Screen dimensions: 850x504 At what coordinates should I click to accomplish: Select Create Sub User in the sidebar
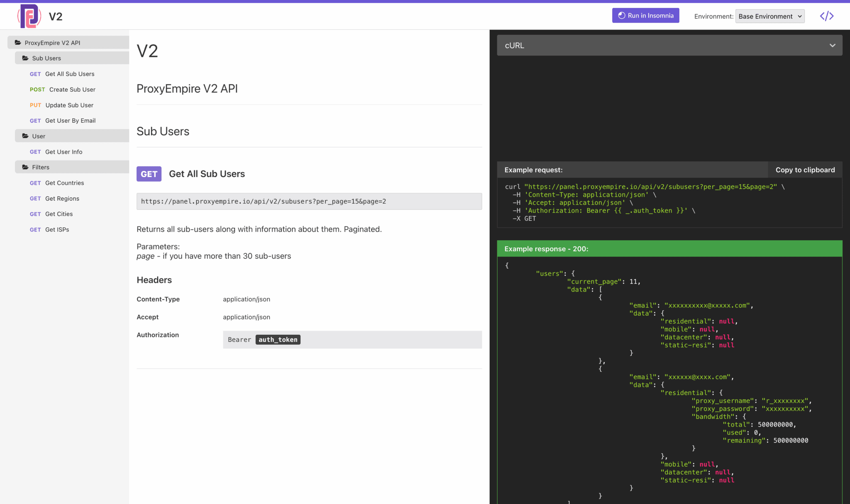point(72,89)
